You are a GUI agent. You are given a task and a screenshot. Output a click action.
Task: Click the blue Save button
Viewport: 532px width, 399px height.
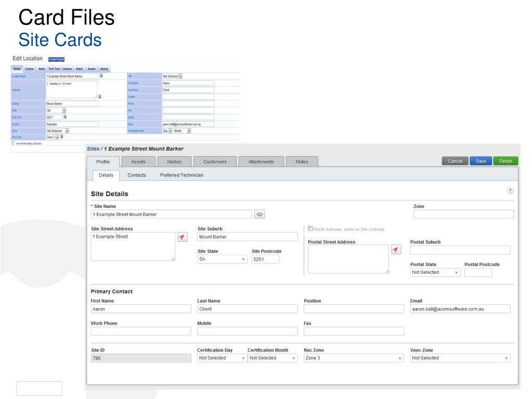tap(481, 161)
